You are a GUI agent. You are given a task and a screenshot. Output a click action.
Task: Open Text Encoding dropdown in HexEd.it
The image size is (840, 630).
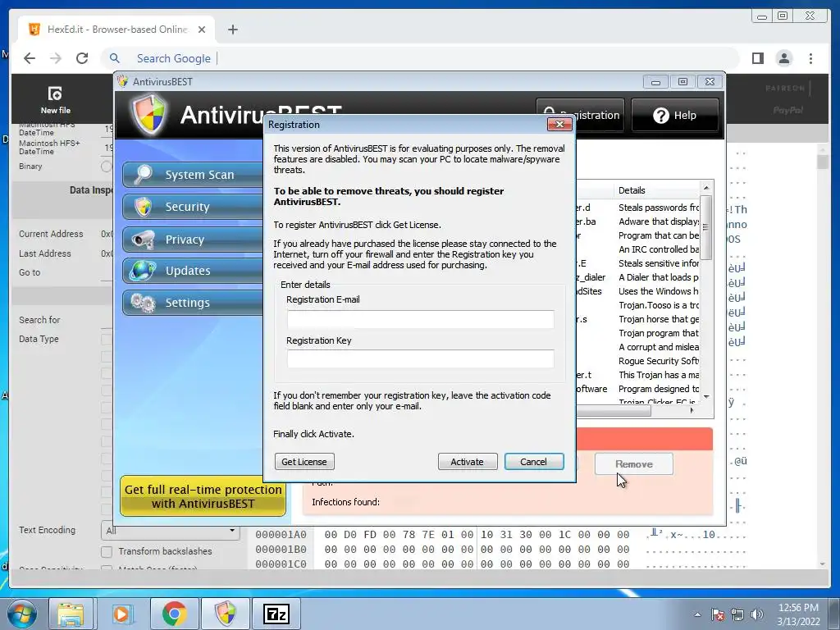click(170, 531)
